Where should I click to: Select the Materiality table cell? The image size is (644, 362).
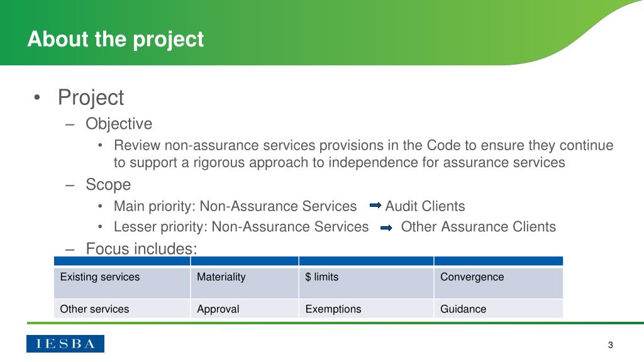pos(245,282)
